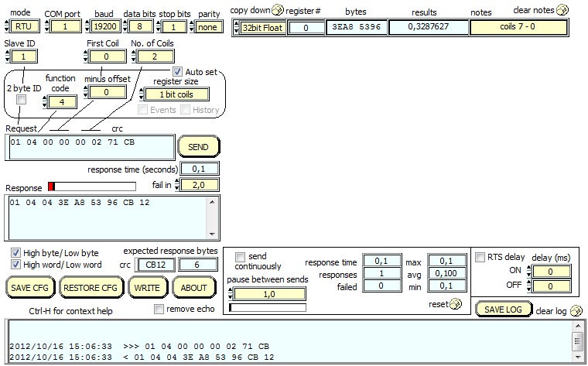
Task: Change the data bits stepper arrows
Action: coord(125,26)
